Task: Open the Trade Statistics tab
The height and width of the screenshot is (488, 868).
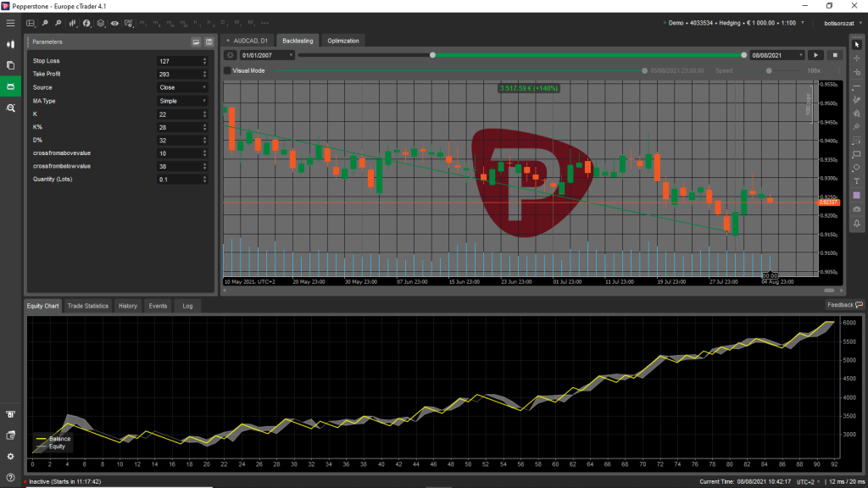Action: point(88,306)
